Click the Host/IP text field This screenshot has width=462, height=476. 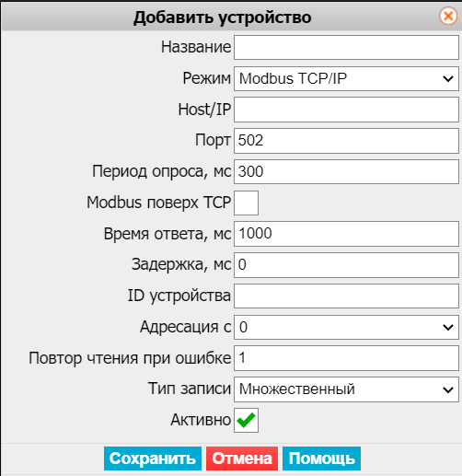[346, 110]
